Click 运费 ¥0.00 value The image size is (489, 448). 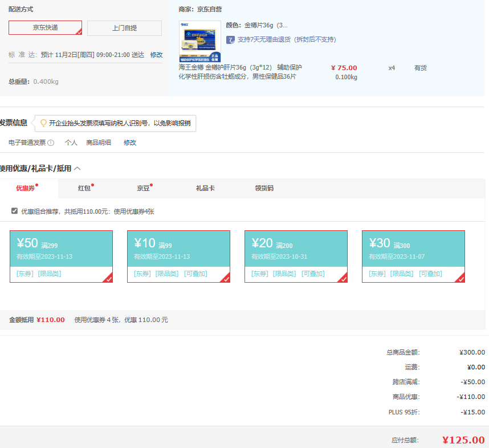pyautogui.click(x=476, y=368)
